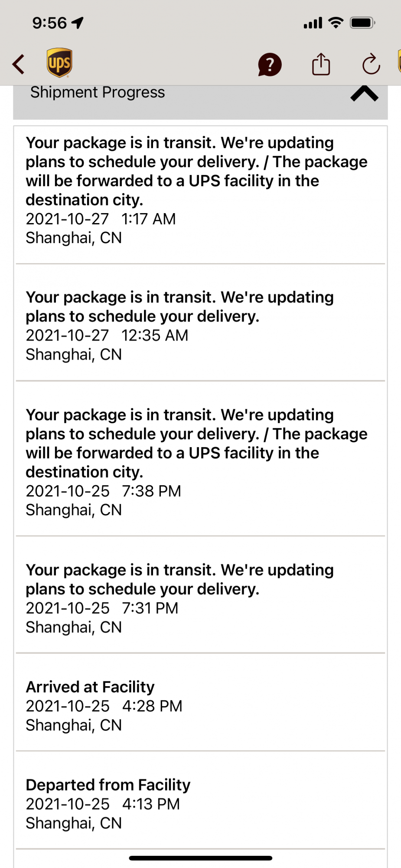Collapse the Shipment Progress section

(x=364, y=93)
